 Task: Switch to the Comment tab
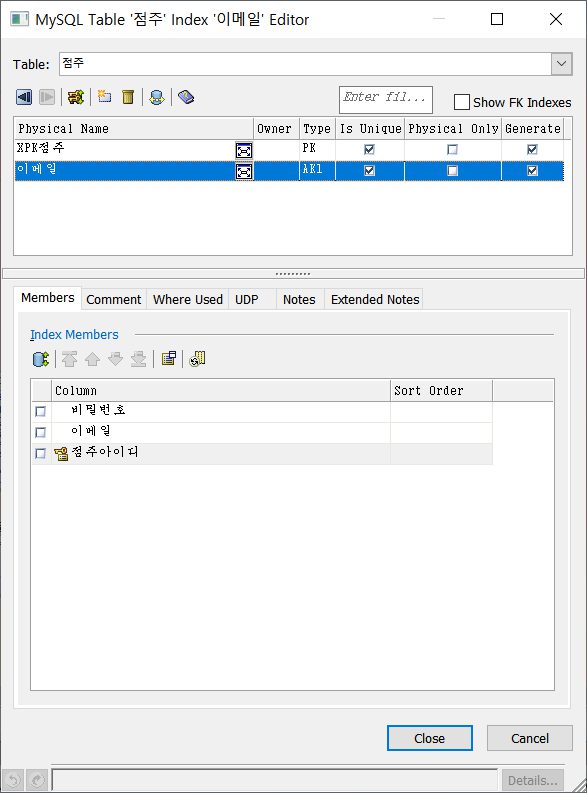coord(114,299)
